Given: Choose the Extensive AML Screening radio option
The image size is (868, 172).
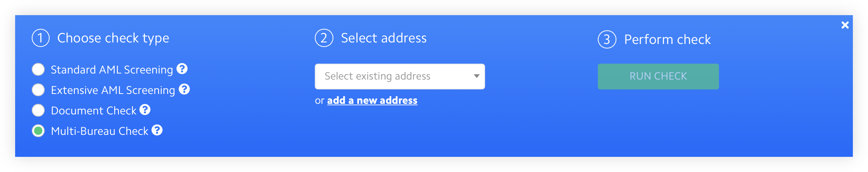Looking at the screenshot, I should click(x=38, y=90).
